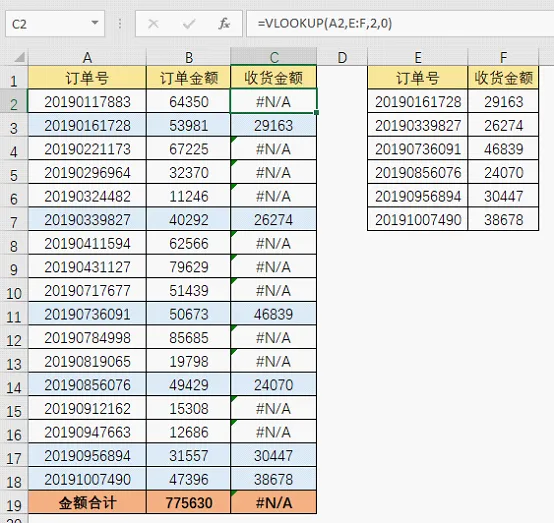The height and width of the screenshot is (523, 554).
Task: Click the formula bar with the VLOOKUP formula
Action: click(x=400, y=24)
